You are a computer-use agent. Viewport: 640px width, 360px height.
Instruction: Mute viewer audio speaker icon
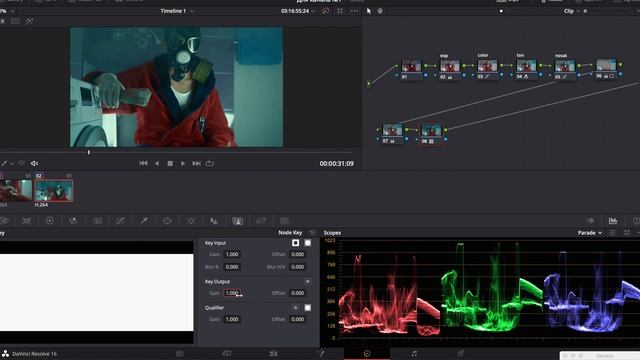34,163
